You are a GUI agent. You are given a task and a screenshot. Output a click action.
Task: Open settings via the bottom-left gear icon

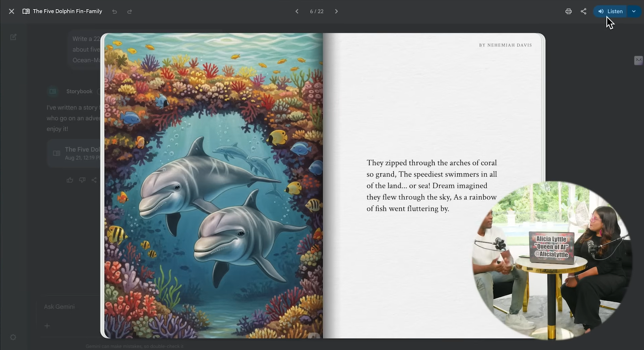[13, 337]
